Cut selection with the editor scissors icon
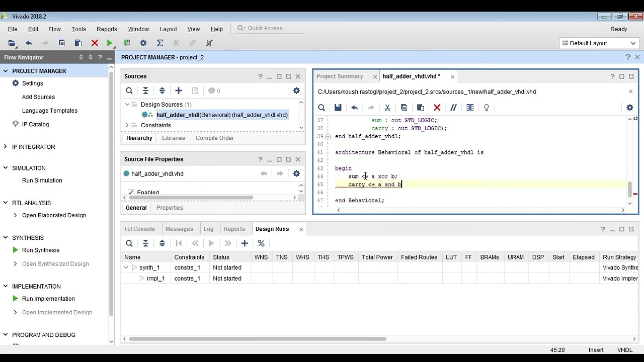Image resolution: width=644 pixels, height=362 pixels. [387, 108]
